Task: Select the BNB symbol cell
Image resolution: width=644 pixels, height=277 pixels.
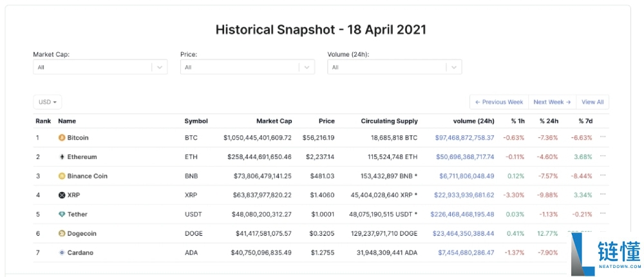Action: pyautogui.click(x=191, y=176)
